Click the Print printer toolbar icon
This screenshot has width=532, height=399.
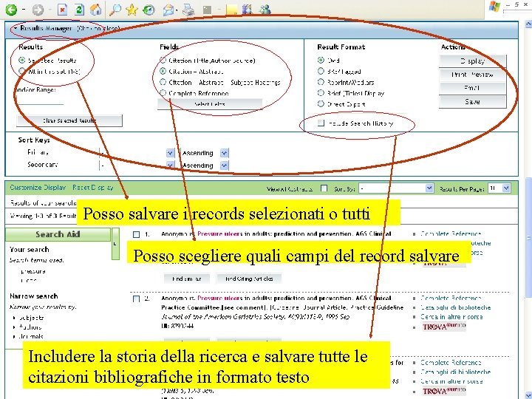point(188,10)
